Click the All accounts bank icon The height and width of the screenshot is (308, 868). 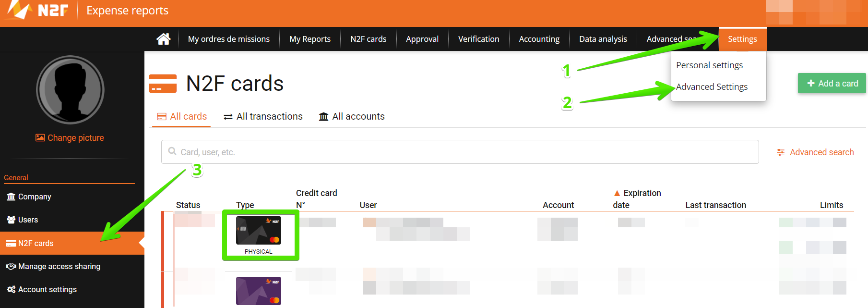tap(324, 117)
